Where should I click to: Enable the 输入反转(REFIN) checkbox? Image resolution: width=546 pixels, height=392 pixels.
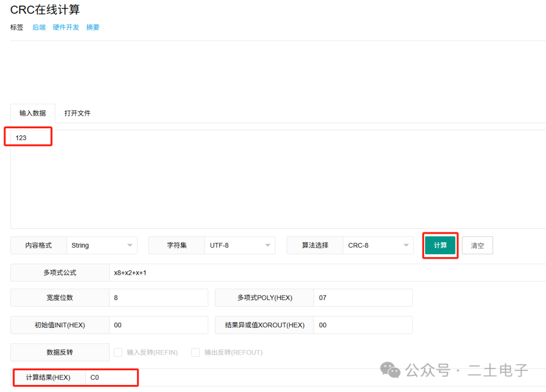coord(118,353)
